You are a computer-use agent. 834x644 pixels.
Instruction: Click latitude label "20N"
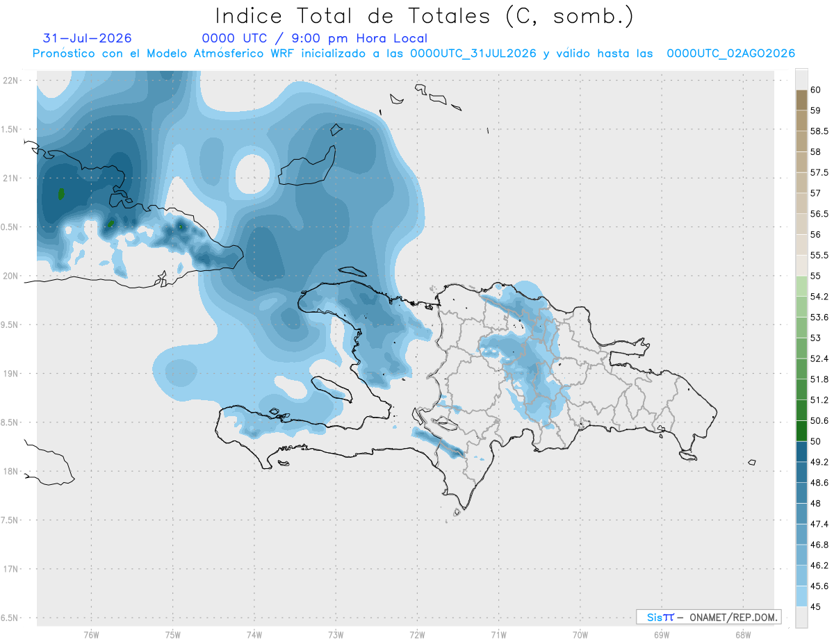click(x=12, y=276)
